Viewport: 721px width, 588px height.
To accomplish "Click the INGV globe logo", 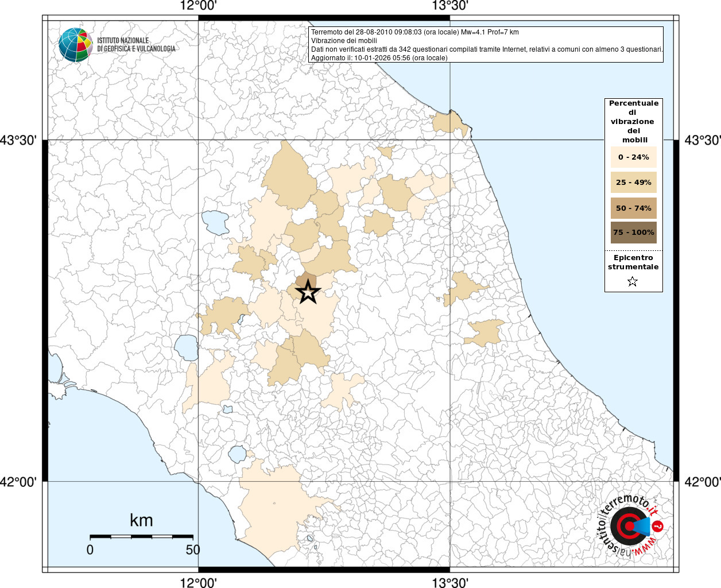I will pos(75,45).
